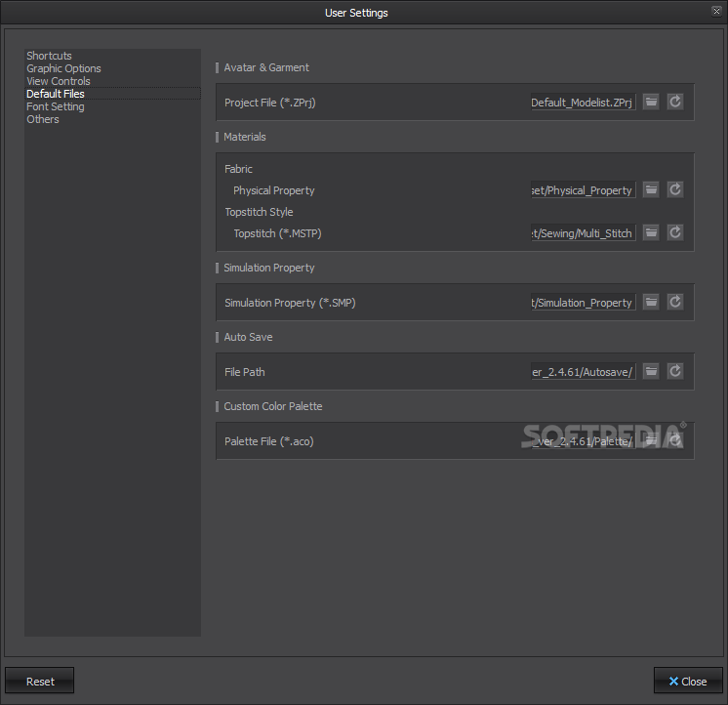The height and width of the screenshot is (705, 728).
Task: Reset Topstitch (*.MSTP) path
Action: pyautogui.click(x=675, y=232)
